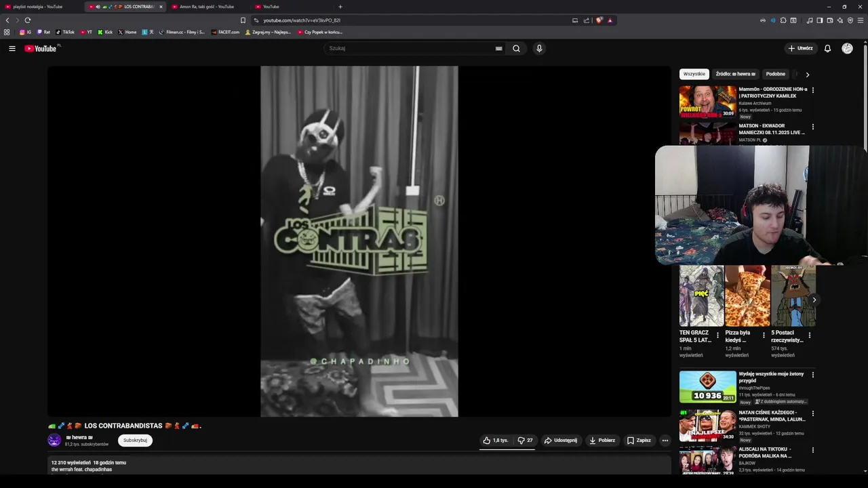Show next Shorts with arrow
The height and width of the screenshot is (488, 868).
814,300
